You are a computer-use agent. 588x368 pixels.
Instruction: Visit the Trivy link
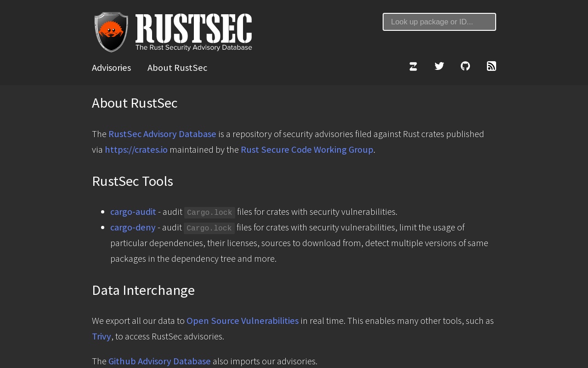(x=101, y=336)
